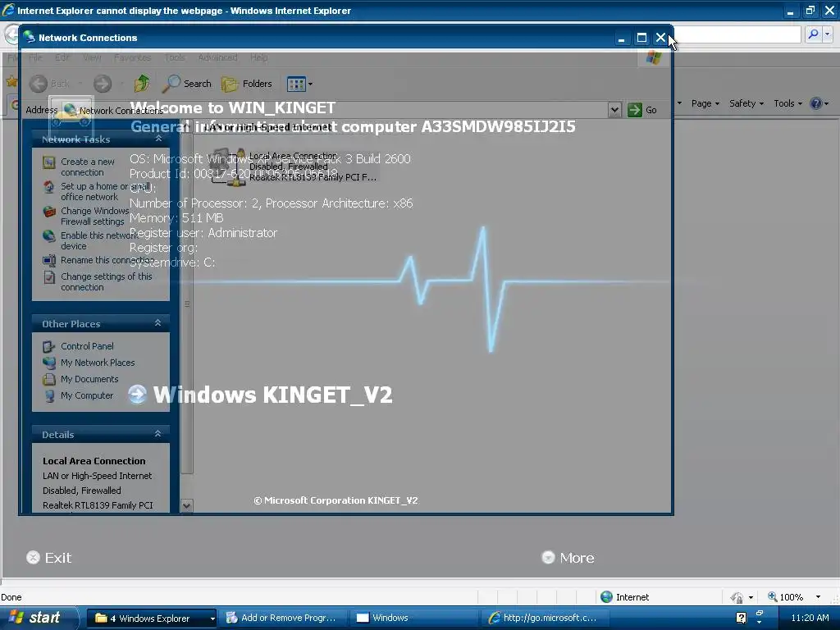
Task: Switch to Add or Remove Programs taskbar item
Action: [282, 619]
